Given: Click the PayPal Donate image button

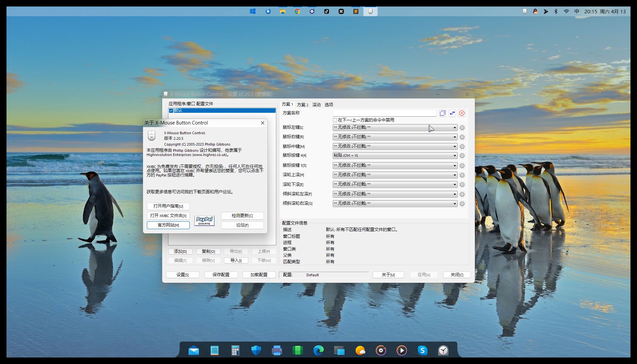Looking at the screenshot, I should pyautogui.click(x=204, y=221).
